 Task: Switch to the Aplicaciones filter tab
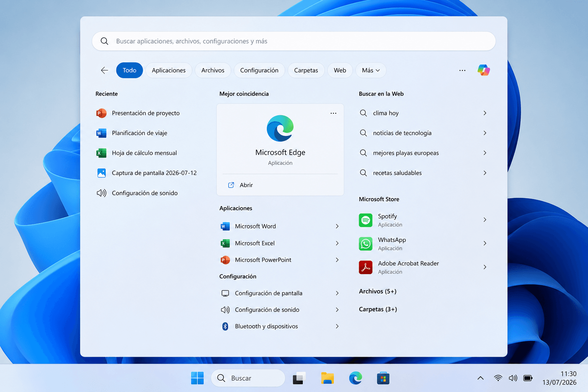(168, 70)
